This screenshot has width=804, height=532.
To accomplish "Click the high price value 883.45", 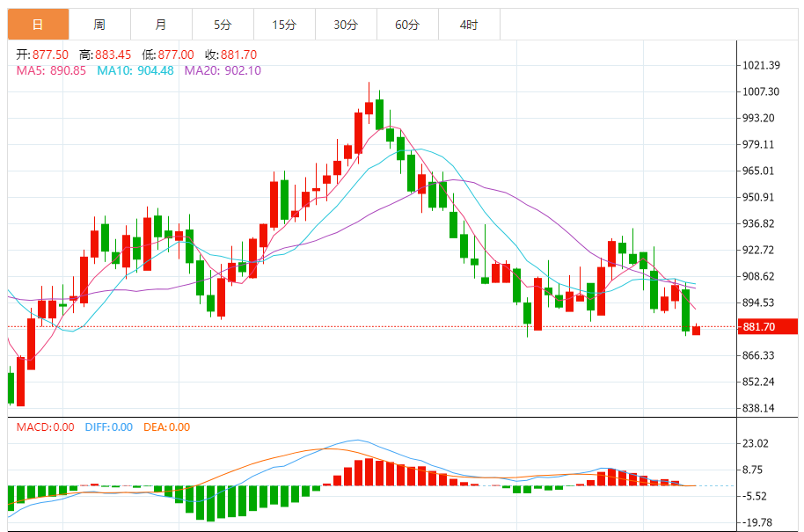I will click(x=113, y=55).
